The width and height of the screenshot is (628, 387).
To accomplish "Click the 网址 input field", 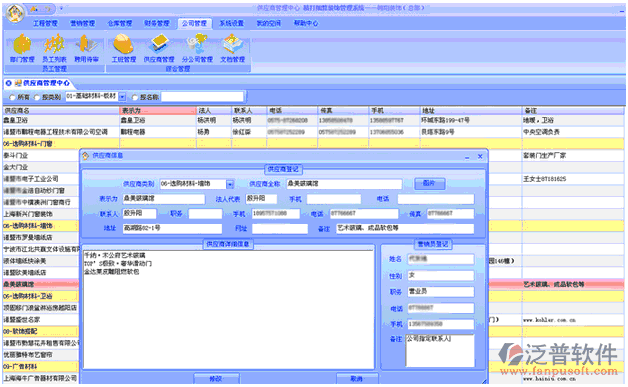I will (280, 228).
